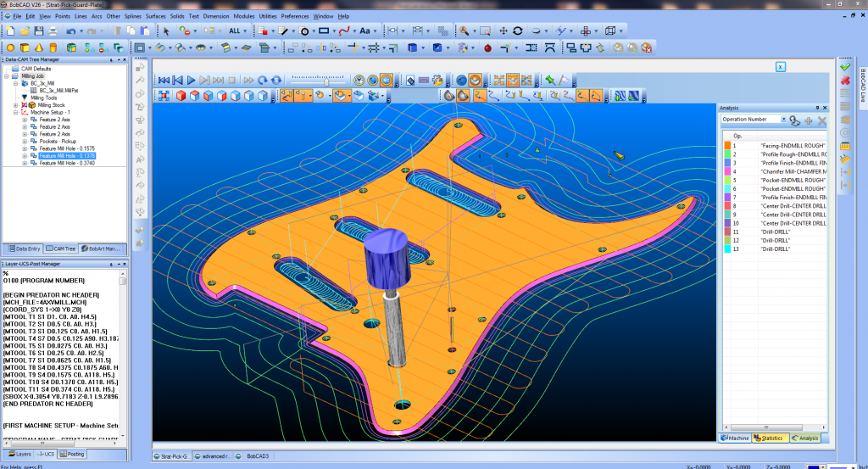
Task: Click the Print icon in toolbar
Action: (x=53, y=31)
